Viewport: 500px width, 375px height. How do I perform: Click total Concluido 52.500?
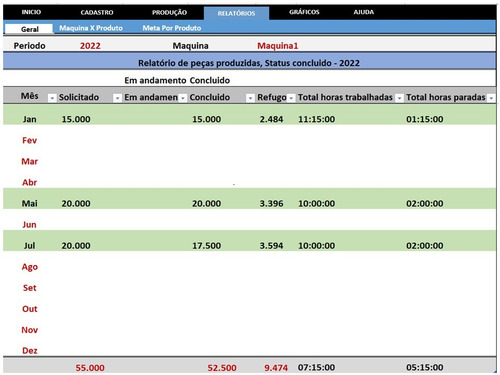pyautogui.click(x=222, y=368)
